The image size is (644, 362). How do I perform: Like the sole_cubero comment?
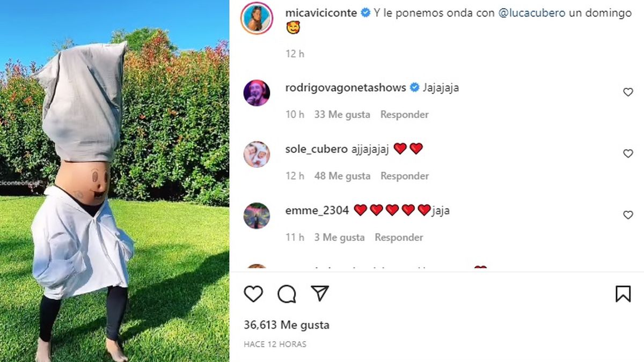coord(628,154)
